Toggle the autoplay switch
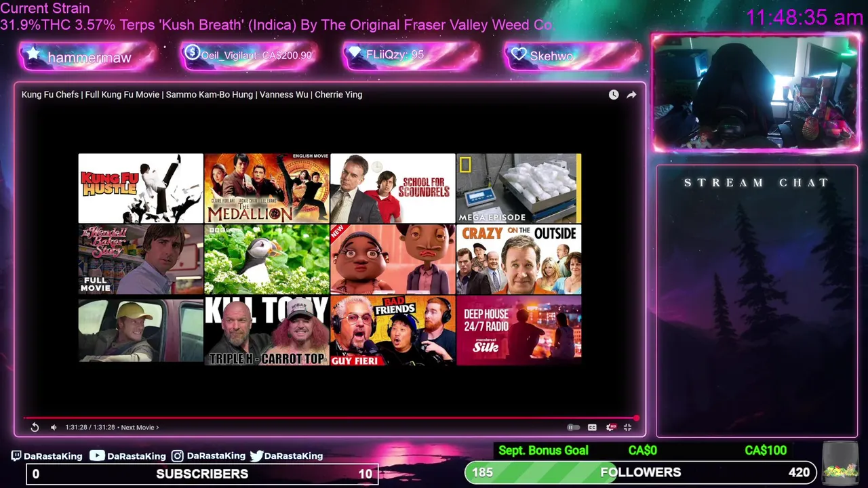 [573, 427]
